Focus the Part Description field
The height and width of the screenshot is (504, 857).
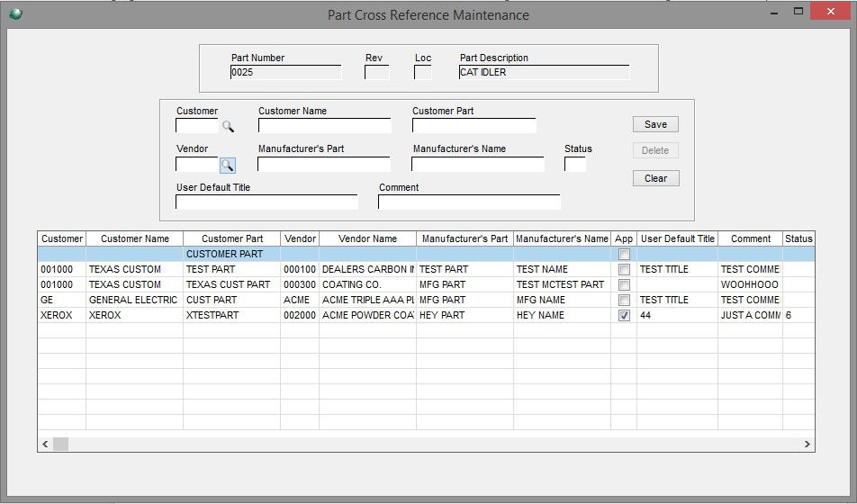click(544, 72)
